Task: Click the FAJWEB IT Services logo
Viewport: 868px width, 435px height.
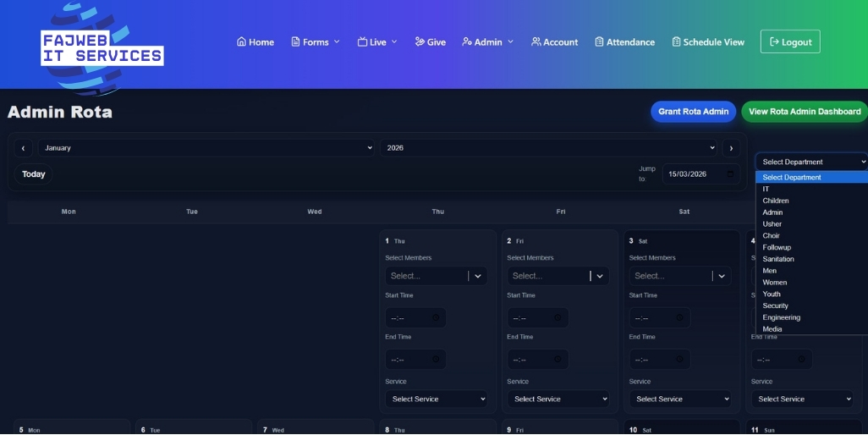Action: pos(102,47)
